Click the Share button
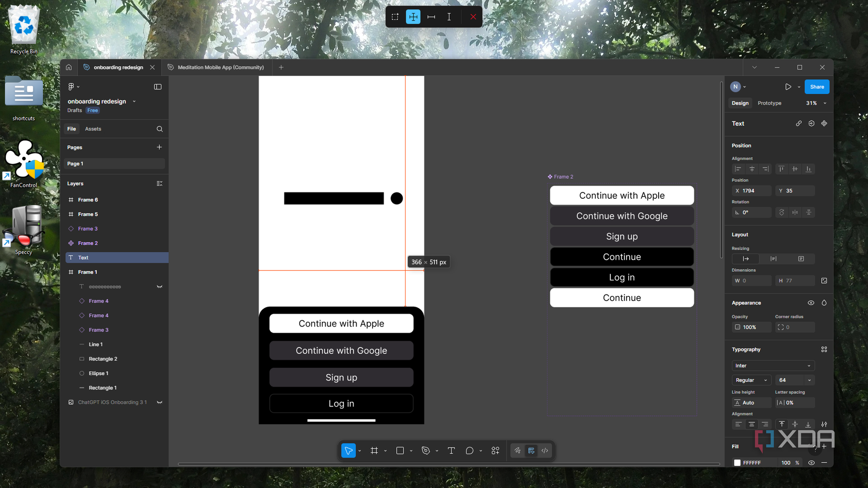This screenshot has width=868, height=488. click(x=817, y=87)
